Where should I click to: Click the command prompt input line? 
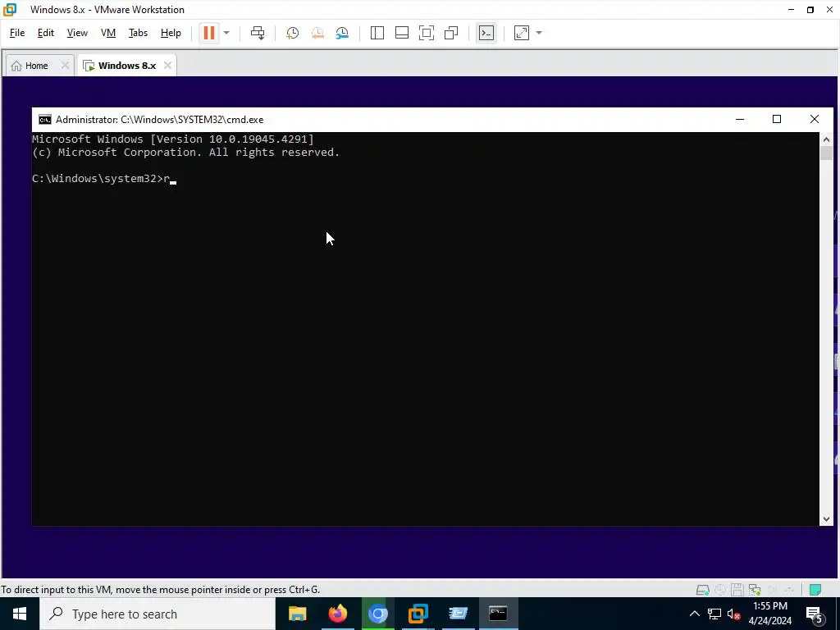104,178
